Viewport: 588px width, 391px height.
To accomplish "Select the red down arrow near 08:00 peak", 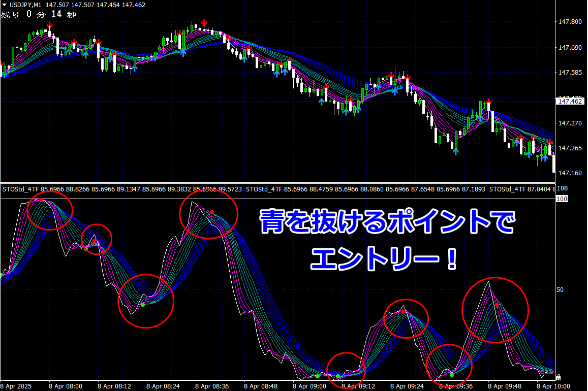I will (49, 26).
